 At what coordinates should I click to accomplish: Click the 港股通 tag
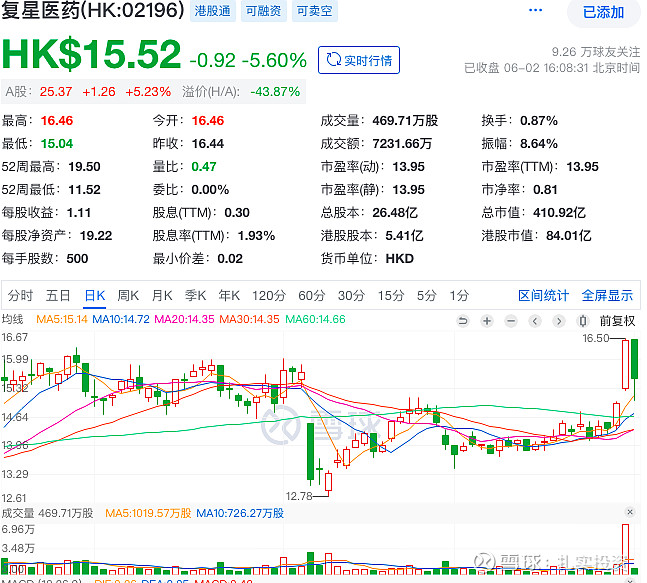coord(211,12)
